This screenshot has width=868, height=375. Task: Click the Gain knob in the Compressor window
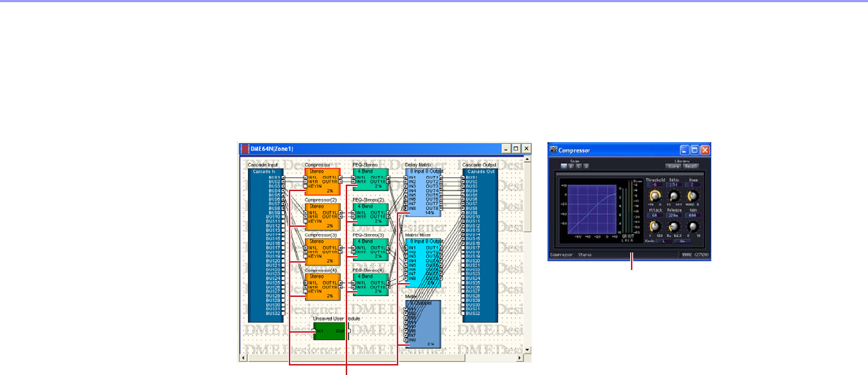(x=693, y=227)
